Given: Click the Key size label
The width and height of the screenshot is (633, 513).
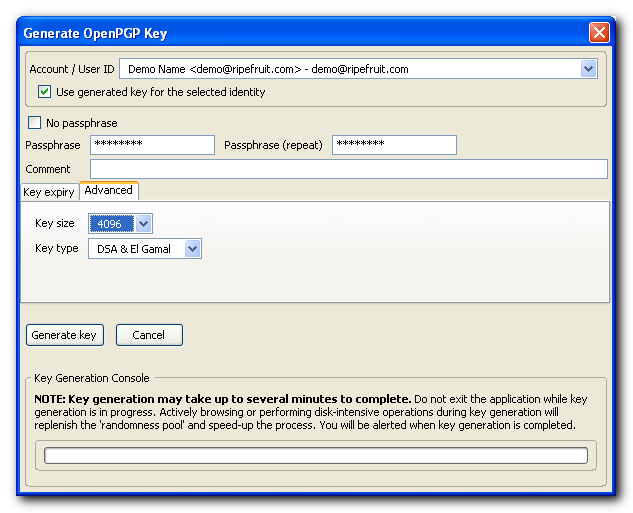Looking at the screenshot, I should (x=55, y=223).
